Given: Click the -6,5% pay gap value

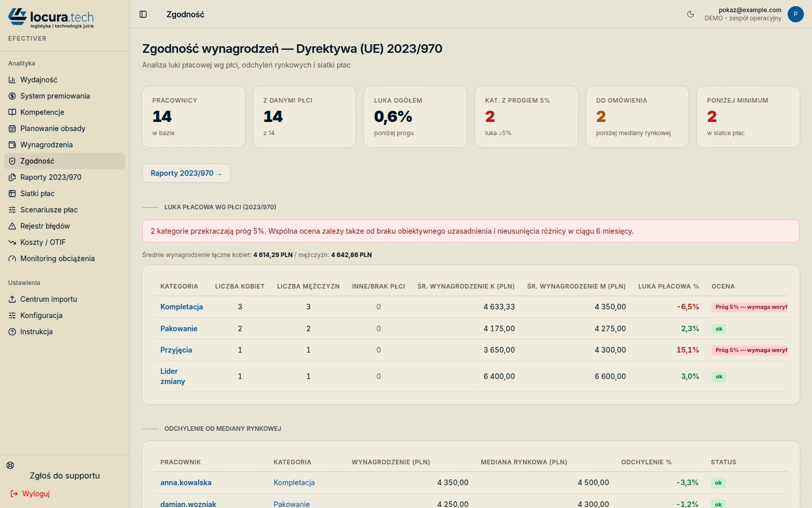Looking at the screenshot, I should 688,307.
